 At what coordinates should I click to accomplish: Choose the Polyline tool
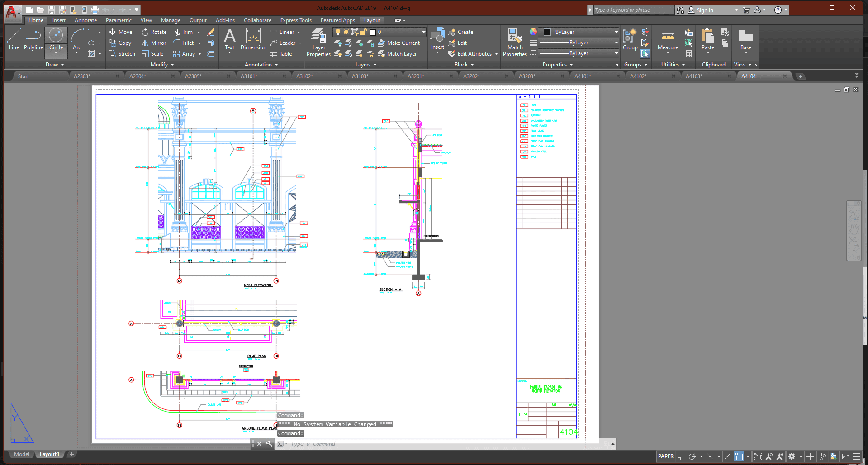[33, 39]
